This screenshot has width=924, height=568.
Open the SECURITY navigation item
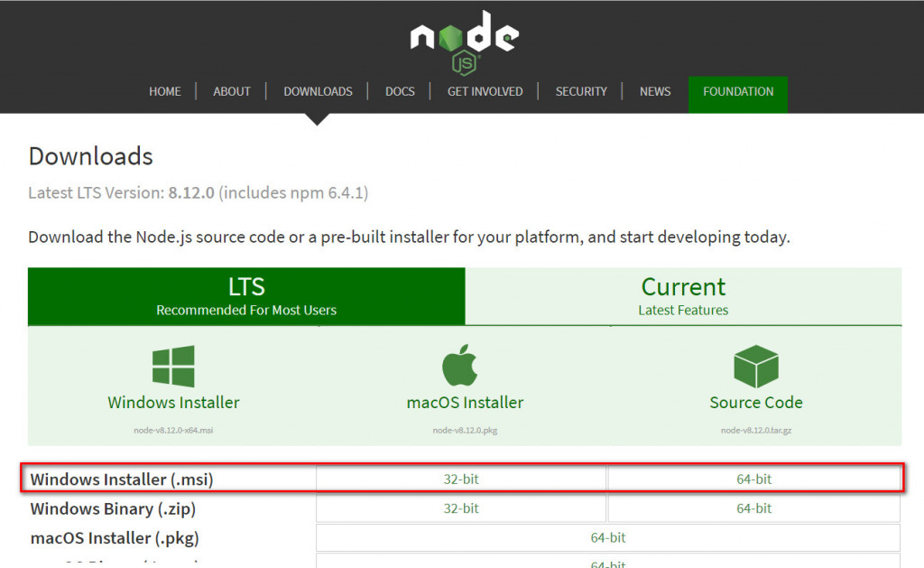(581, 91)
